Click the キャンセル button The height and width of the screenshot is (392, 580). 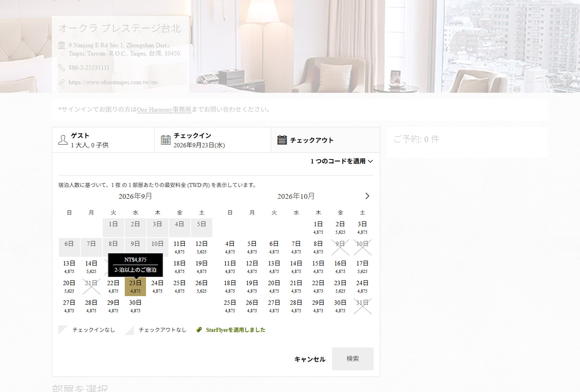tap(310, 359)
